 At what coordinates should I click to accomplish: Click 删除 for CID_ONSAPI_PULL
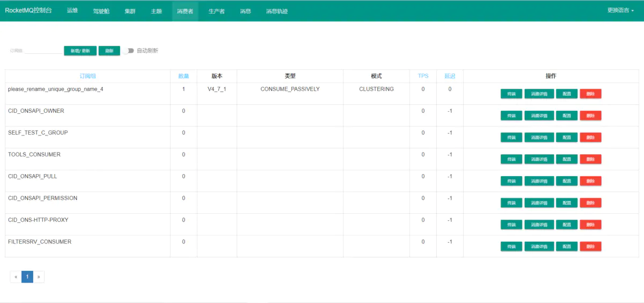[590, 181]
